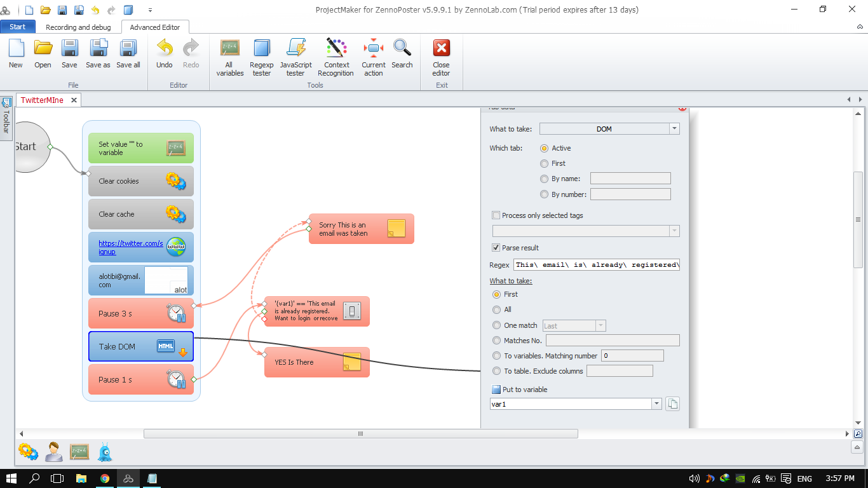Image resolution: width=868 pixels, height=488 pixels.
Task: Select the Active tab radio button
Action: [544, 148]
